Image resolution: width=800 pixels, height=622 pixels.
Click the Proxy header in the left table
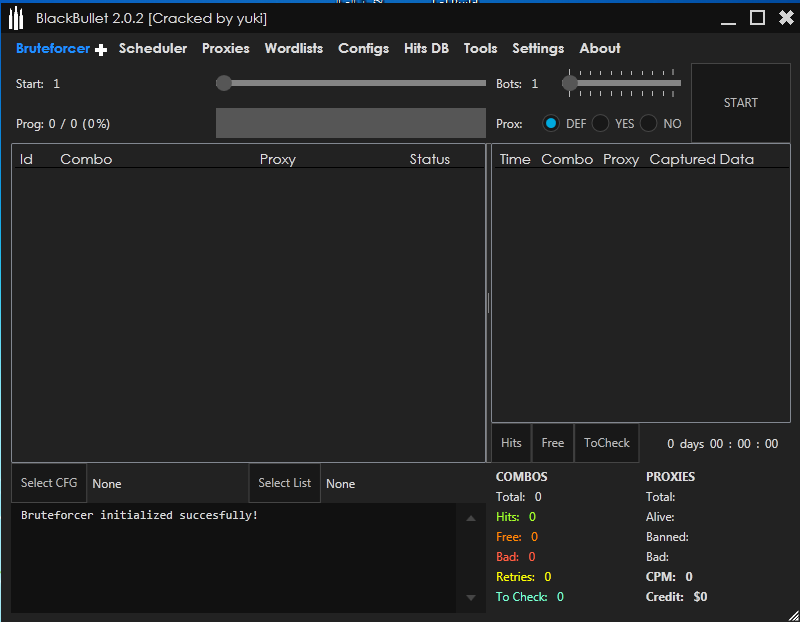click(x=278, y=159)
